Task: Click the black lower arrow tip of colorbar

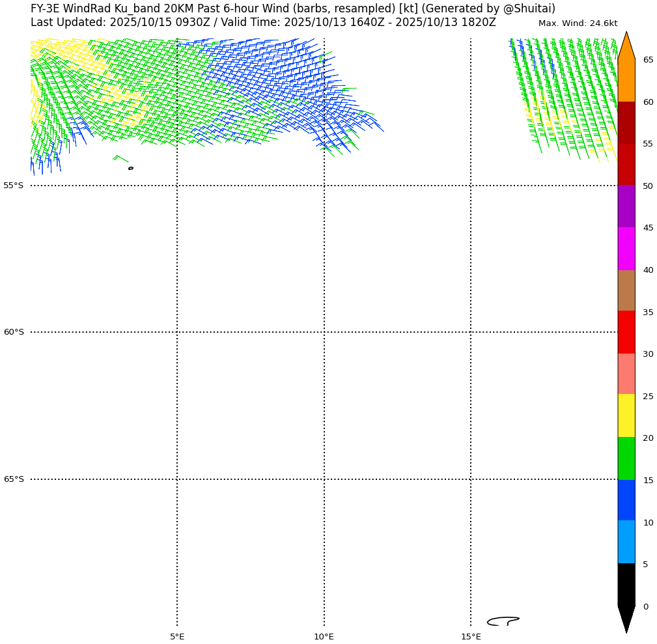Action: coord(626,619)
